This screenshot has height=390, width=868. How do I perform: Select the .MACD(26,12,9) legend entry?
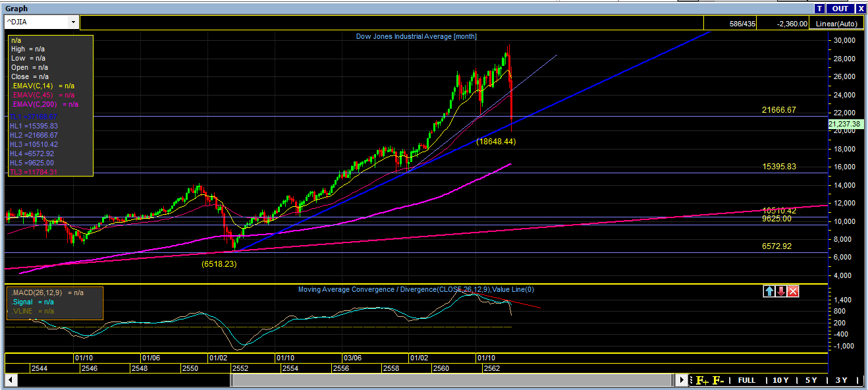coord(47,292)
